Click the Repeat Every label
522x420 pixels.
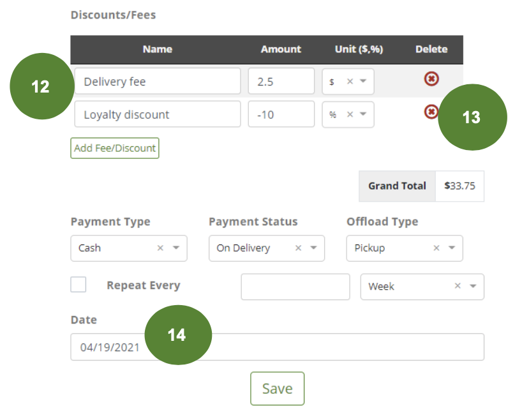(x=144, y=285)
